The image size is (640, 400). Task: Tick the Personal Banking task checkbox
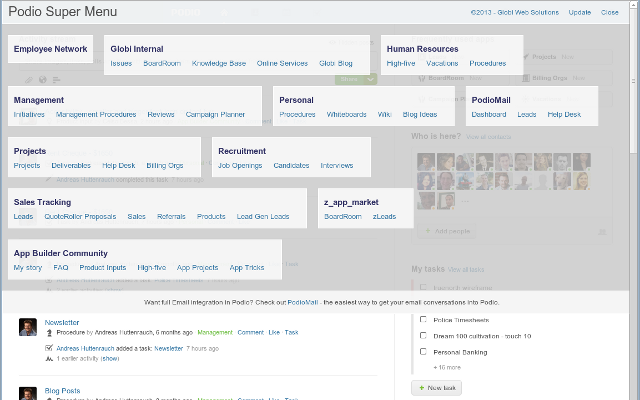pos(424,352)
